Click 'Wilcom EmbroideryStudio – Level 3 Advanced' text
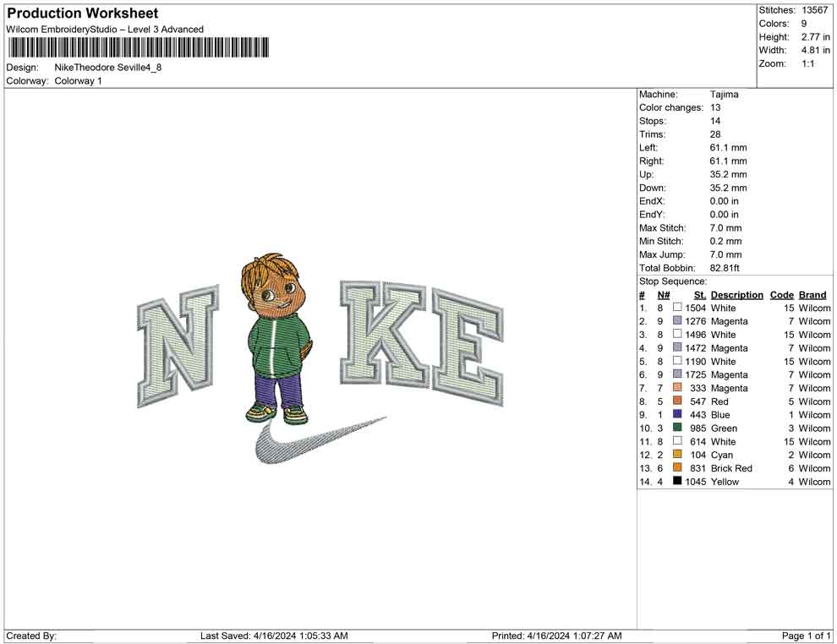 pyautogui.click(x=105, y=30)
